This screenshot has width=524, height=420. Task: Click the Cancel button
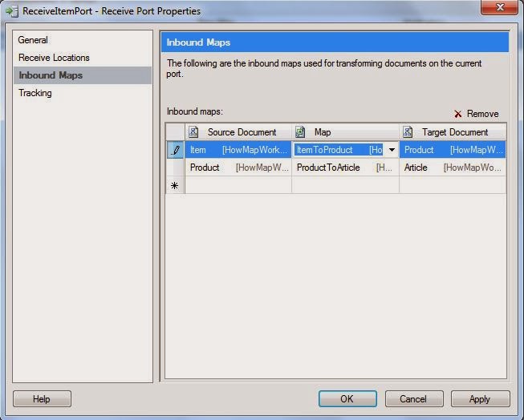click(x=414, y=398)
